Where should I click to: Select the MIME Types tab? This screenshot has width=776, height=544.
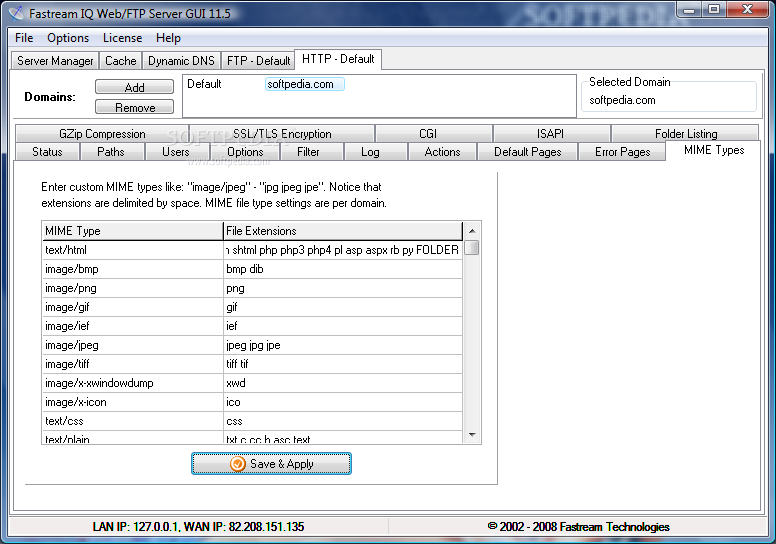click(x=714, y=150)
